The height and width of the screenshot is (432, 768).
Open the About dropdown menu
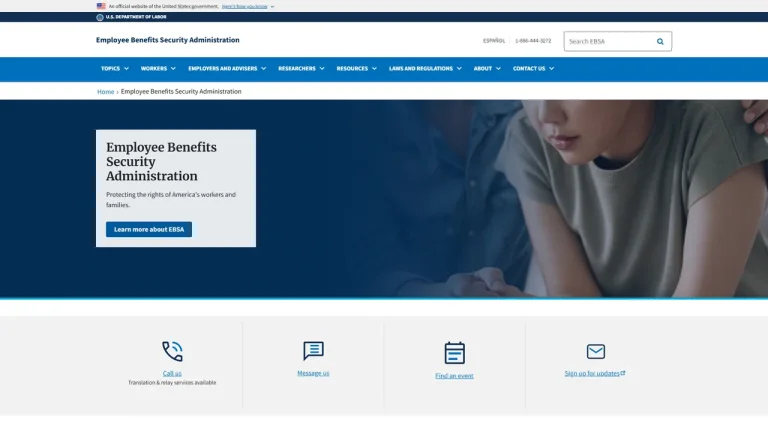point(487,69)
